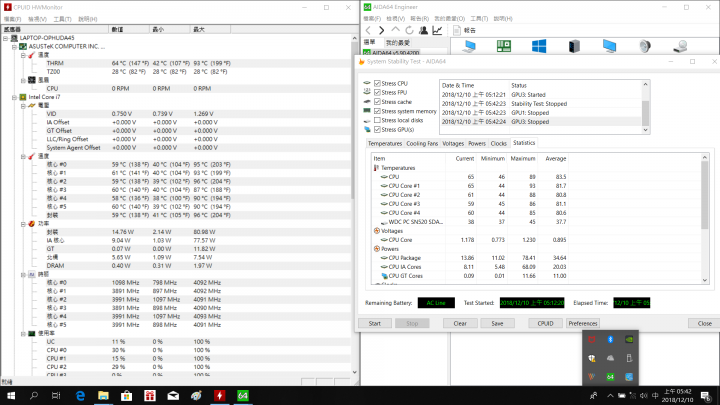The width and height of the screenshot is (720, 405).
Task: Open AIDA64 user management icon
Action: click(x=423, y=30)
